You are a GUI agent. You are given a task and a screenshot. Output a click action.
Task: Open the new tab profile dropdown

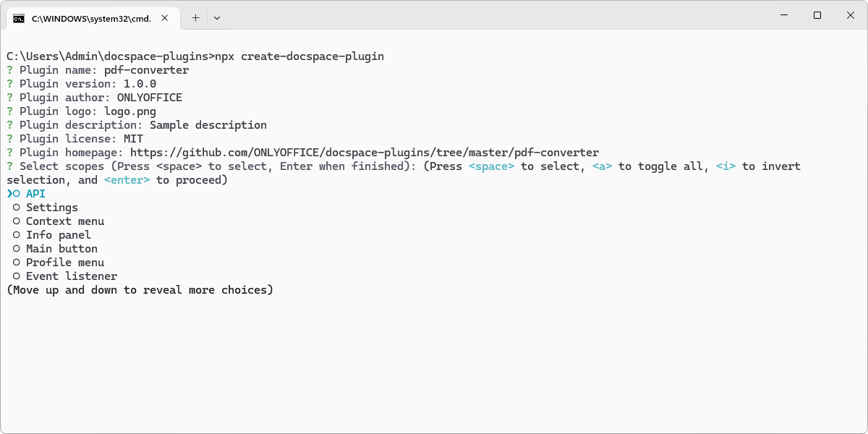pyautogui.click(x=217, y=18)
